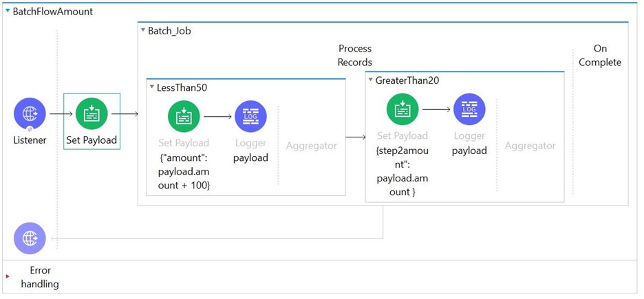Select the GreaterThan20 step title
The width and height of the screenshot is (644, 299).
click(x=407, y=80)
